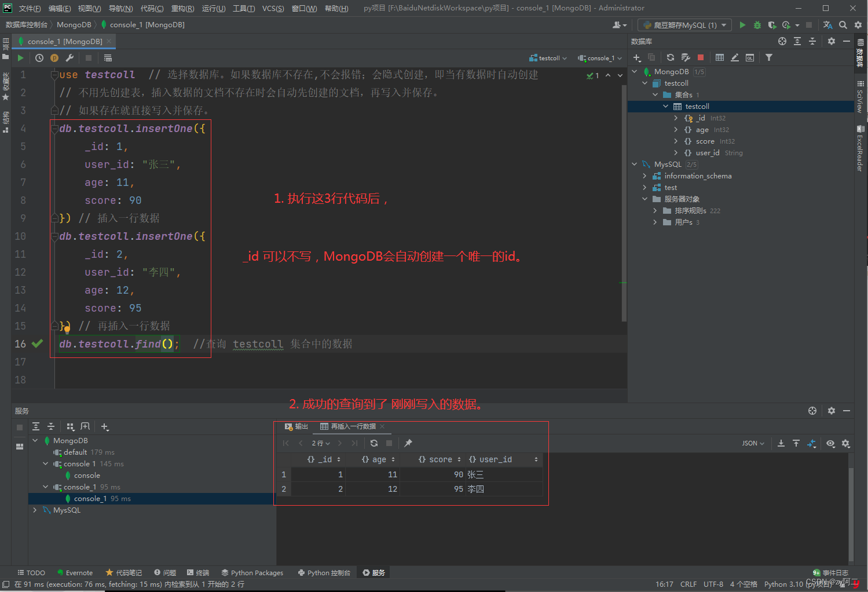The width and height of the screenshot is (868, 592).
Task: Open the Tools menu
Action: coord(244,8)
